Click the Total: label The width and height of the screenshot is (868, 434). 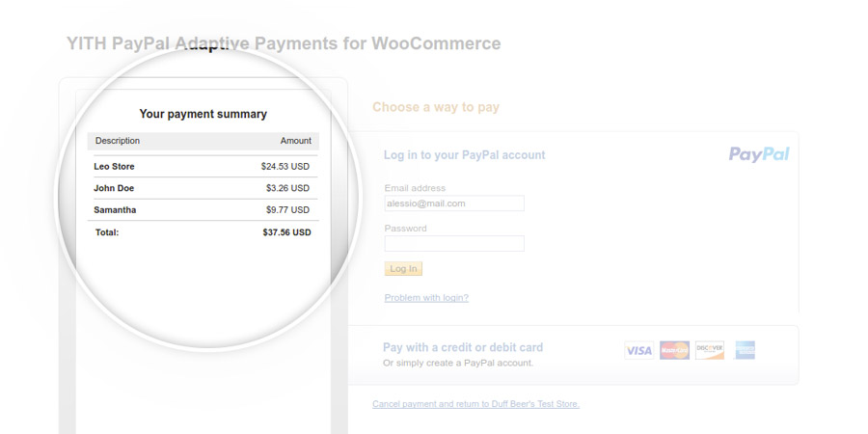[x=107, y=232]
